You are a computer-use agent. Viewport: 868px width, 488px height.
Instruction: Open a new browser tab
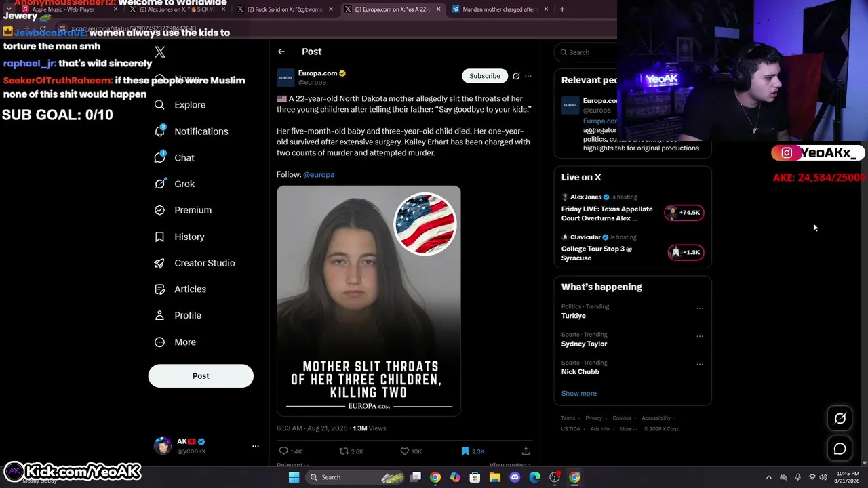pyautogui.click(x=562, y=9)
